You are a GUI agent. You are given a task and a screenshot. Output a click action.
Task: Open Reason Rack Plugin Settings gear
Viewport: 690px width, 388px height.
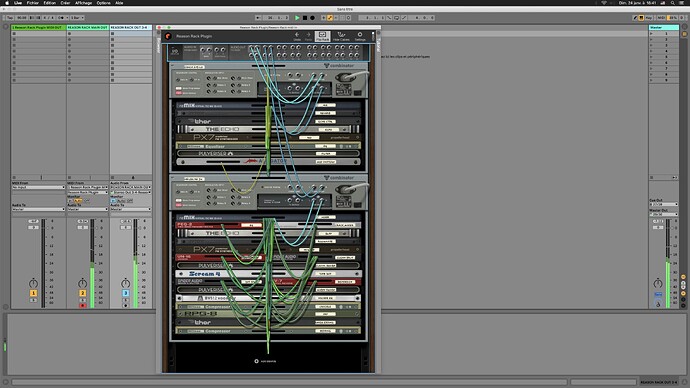[x=360, y=36]
